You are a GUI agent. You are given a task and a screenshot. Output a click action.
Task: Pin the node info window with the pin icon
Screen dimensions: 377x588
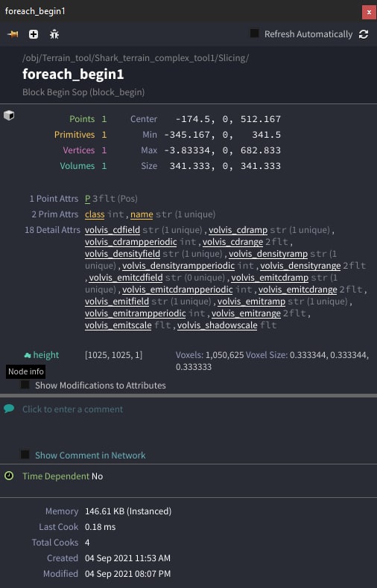point(13,34)
